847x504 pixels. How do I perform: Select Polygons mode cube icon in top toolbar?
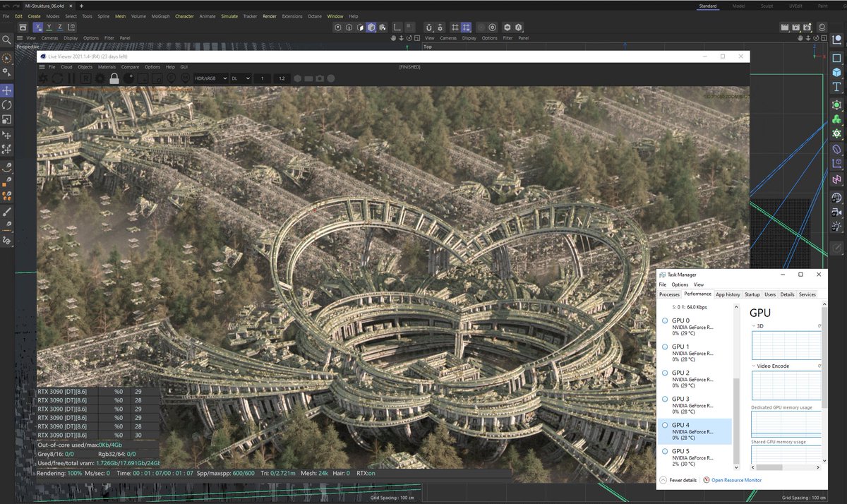(371, 27)
